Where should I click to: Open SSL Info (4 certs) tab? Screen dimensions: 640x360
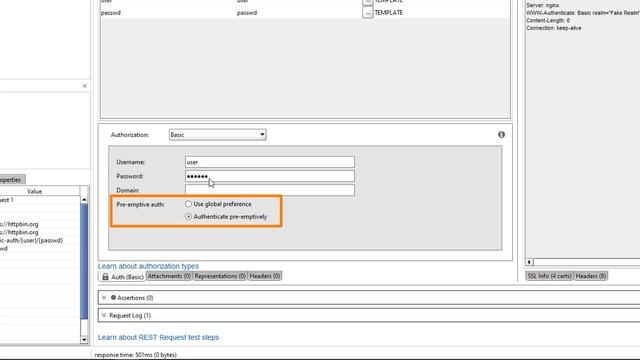[x=549, y=276]
